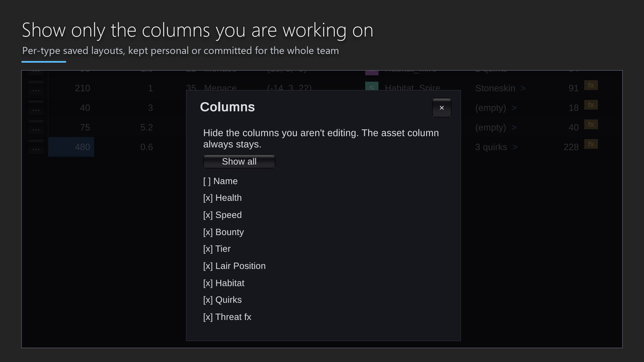Viewport: 644px width, 362px height.
Task: Click the fx icon in the 5.2 speed row
Action: (591, 124)
